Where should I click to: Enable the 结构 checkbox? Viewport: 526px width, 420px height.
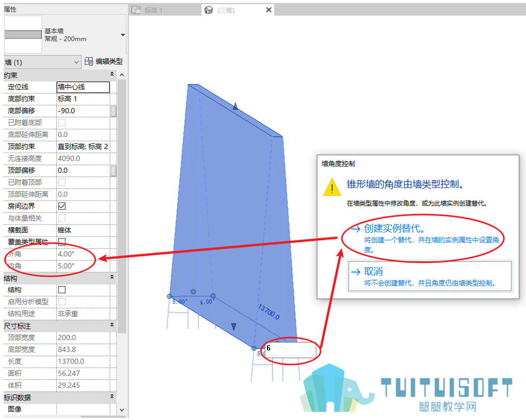point(62,289)
